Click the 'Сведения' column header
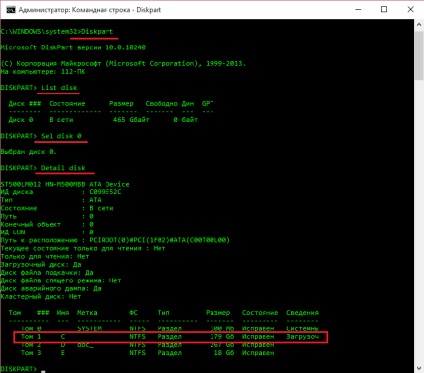The image size is (424, 373). 302,313
